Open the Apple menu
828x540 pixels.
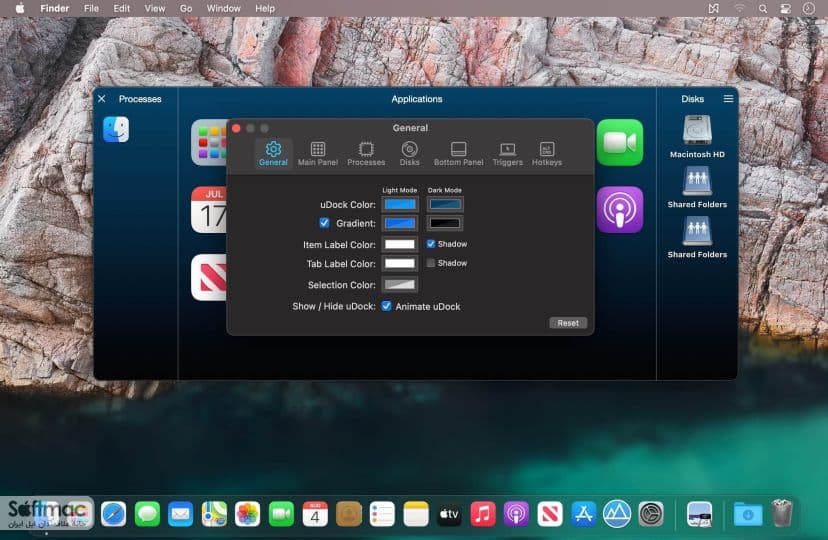click(x=20, y=8)
